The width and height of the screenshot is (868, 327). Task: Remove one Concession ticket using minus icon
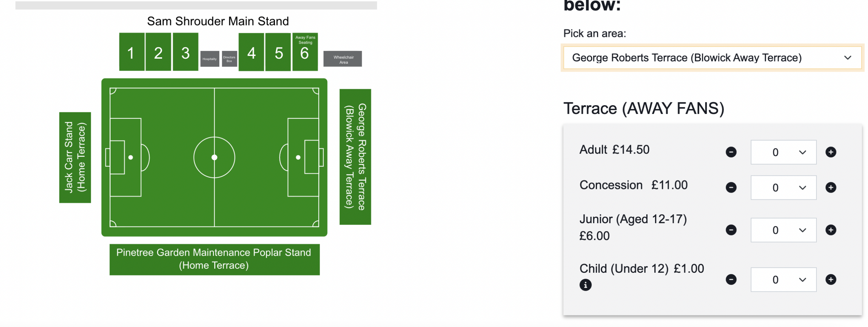point(731,187)
